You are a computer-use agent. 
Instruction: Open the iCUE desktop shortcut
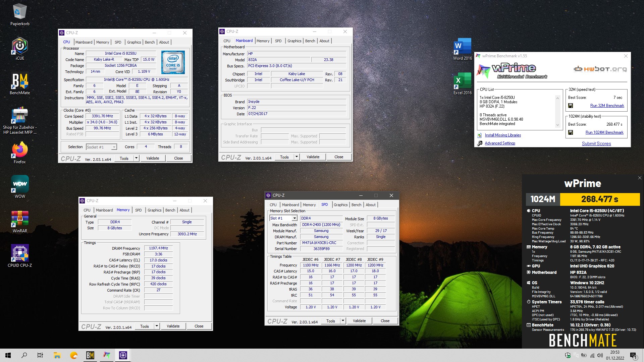pos(20,49)
